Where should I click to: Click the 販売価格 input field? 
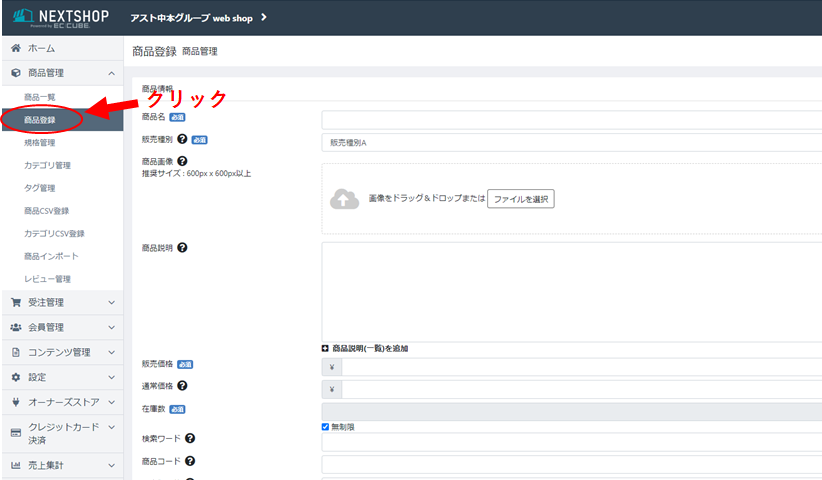click(x=581, y=367)
